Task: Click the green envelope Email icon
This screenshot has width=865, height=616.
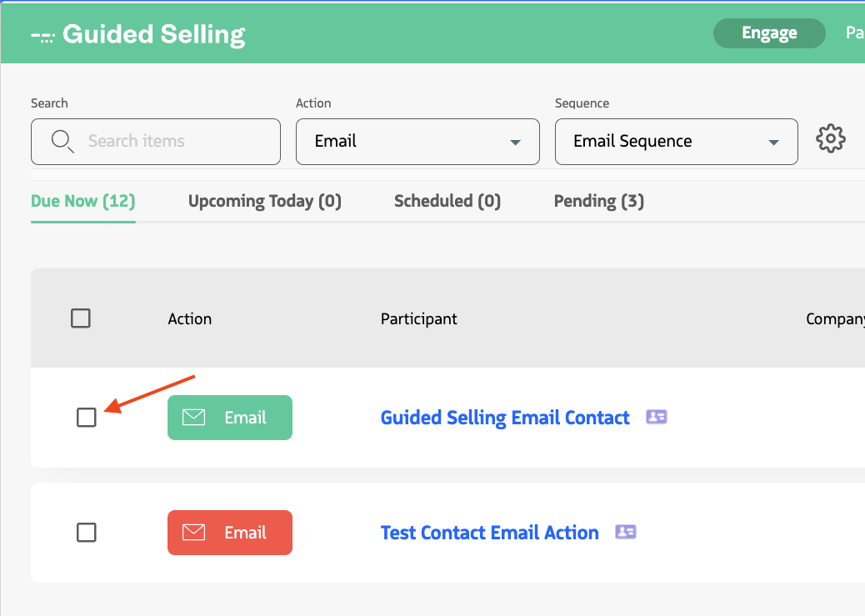Action: click(x=193, y=417)
